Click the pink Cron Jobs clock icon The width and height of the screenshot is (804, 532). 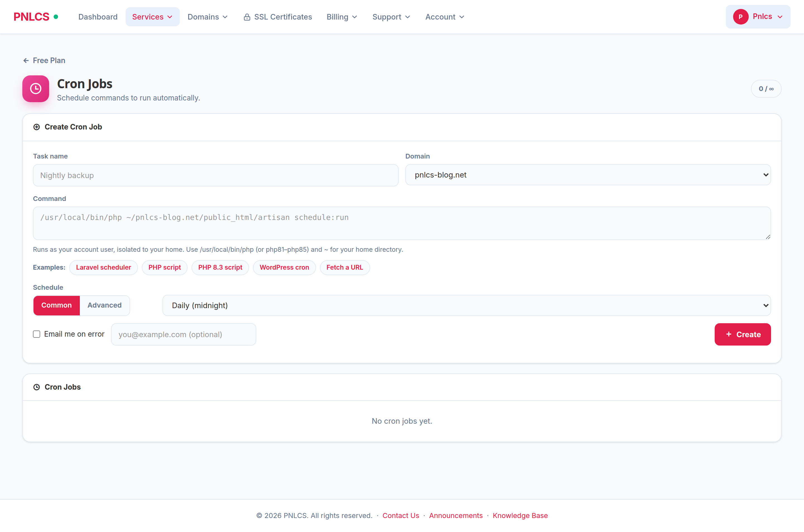(36, 88)
